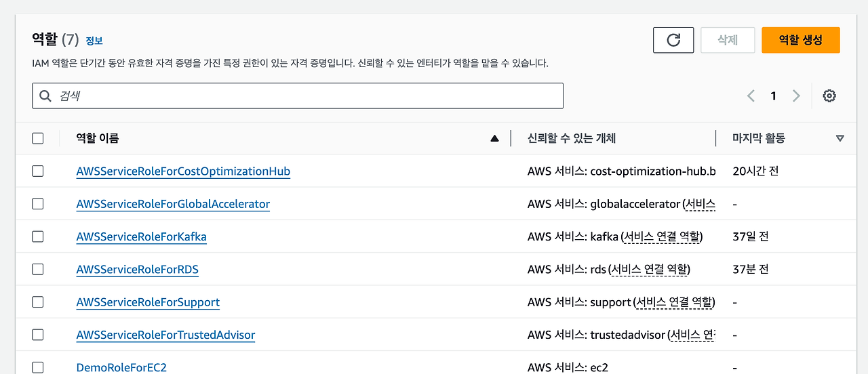Go to next page arrow
Screen dimensions: 868x374
[796, 96]
